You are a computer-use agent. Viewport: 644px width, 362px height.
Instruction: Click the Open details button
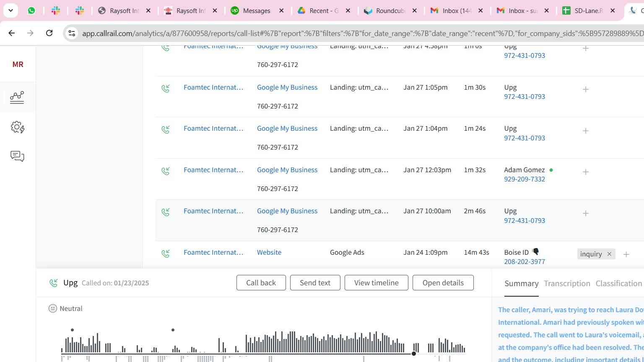[443, 282]
